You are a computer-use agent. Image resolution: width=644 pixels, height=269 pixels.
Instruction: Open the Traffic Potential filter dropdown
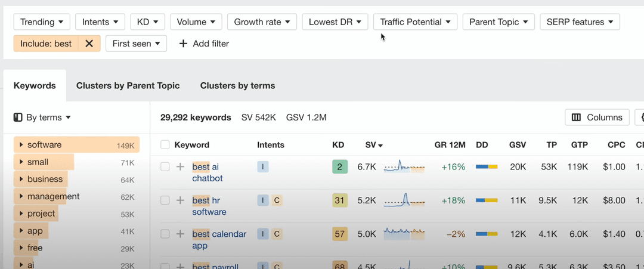(x=415, y=22)
